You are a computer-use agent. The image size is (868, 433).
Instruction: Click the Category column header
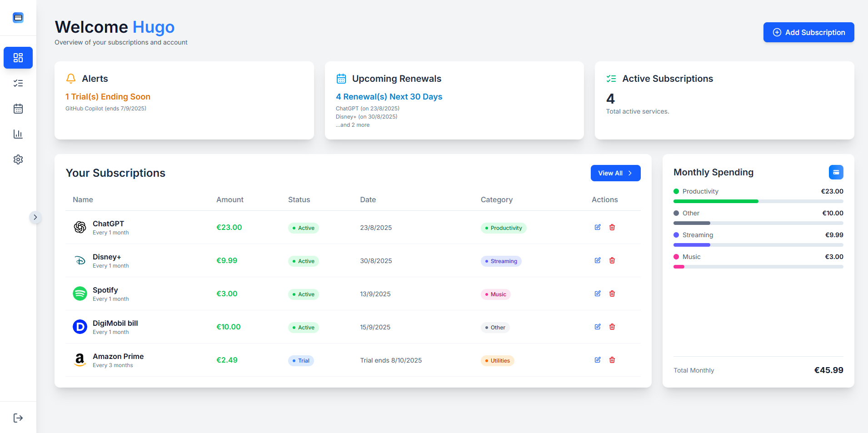(497, 199)
